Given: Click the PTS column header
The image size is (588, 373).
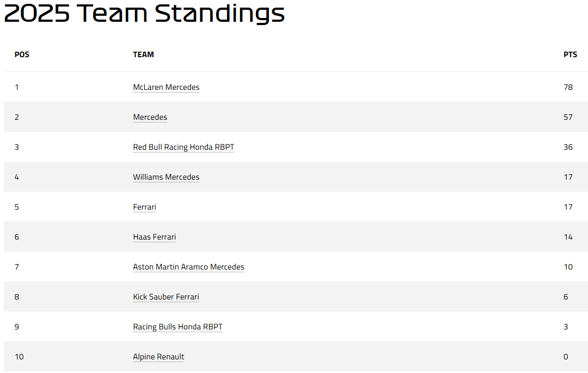Looking at the screenshot, I should [570, 54].
